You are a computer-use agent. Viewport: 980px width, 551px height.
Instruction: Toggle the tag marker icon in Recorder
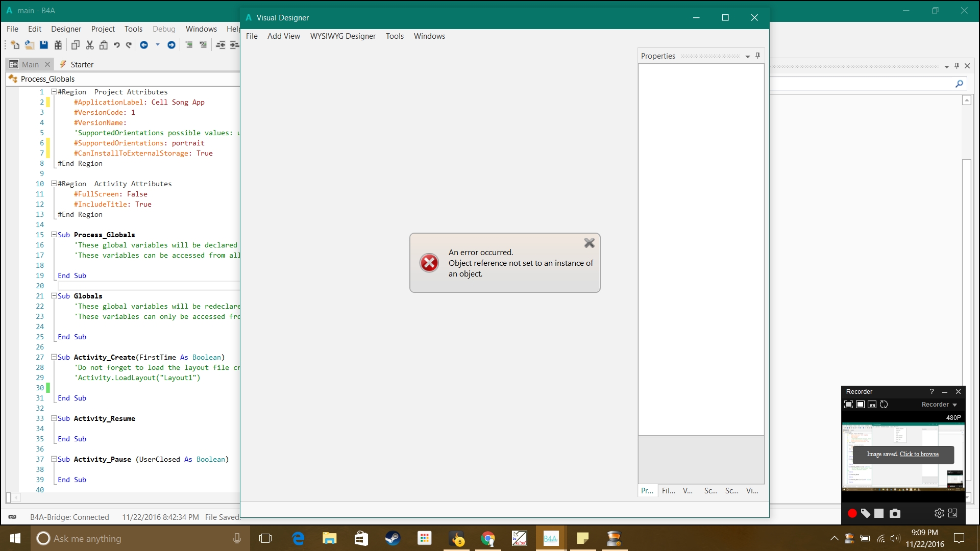[x=865, y=513]
